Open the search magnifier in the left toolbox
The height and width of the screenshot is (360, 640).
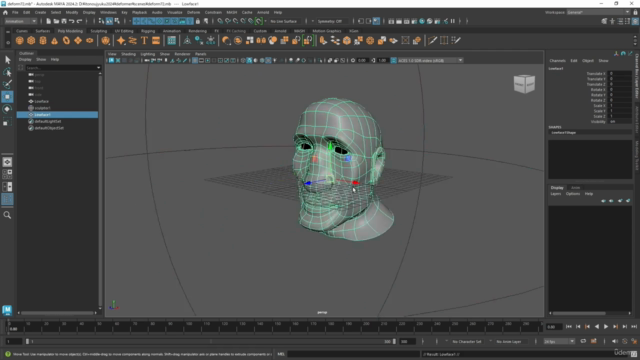[7, 215]
